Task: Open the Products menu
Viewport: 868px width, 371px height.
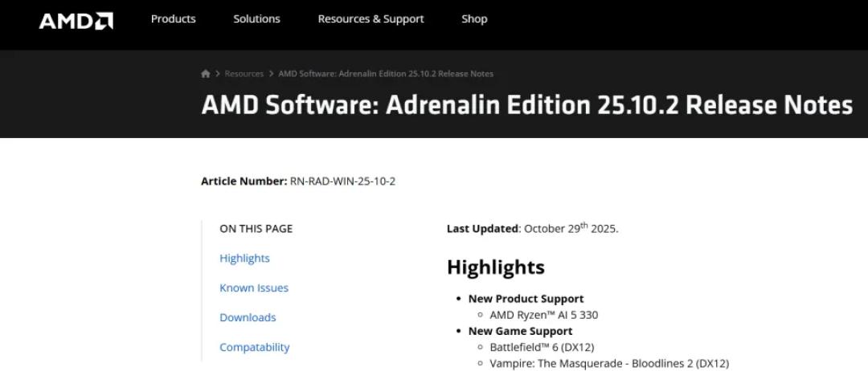Action: pos(174,18)
